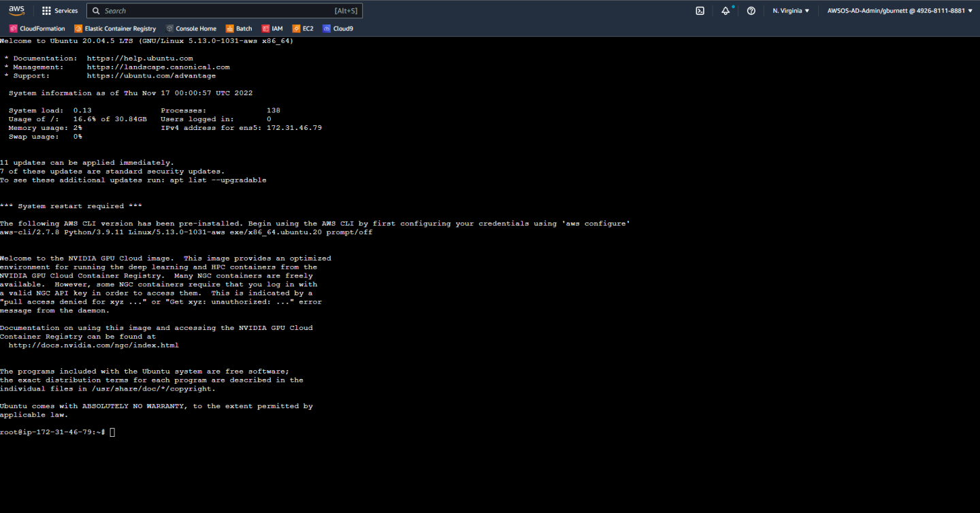
Task: Expand the Services navigation menu
Action: (x=60, y=10)
